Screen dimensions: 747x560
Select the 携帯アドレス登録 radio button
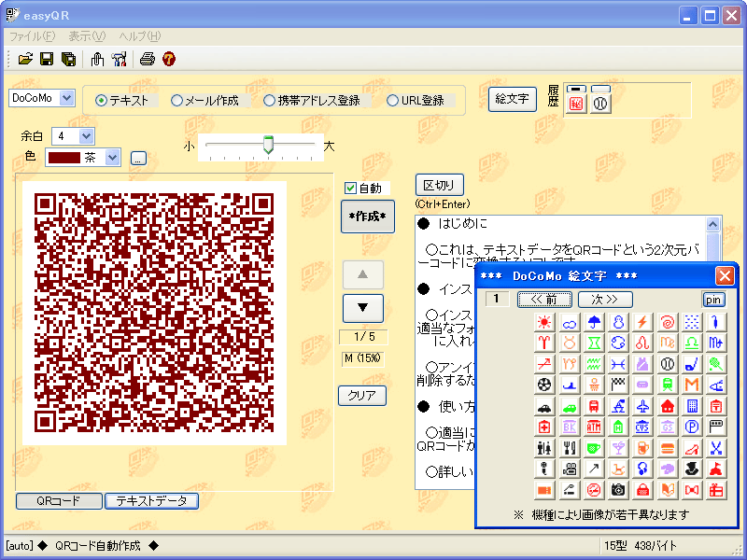pyautogui.click(x=269, y=101)
